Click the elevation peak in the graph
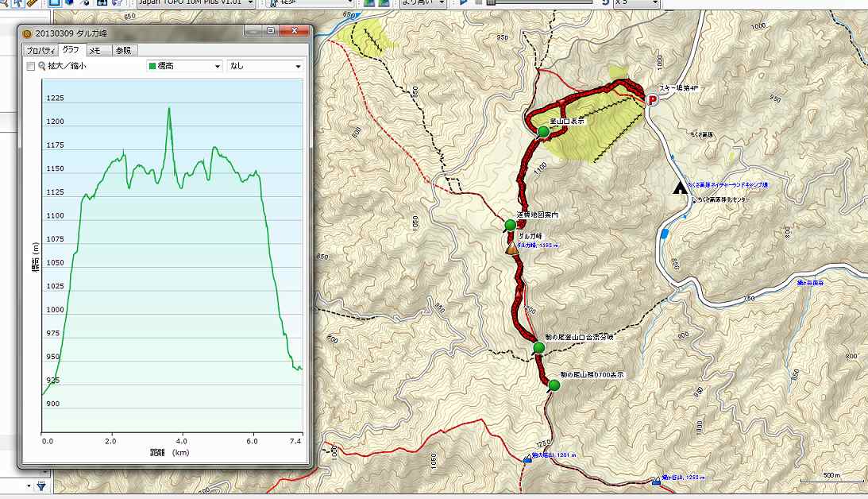This screenshot has height=499, width=868. [169, 109]
